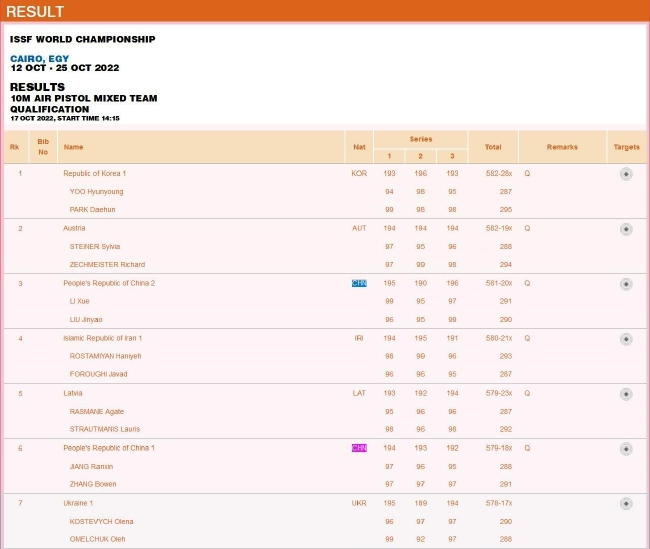Select athlete FOROUGHI Javad
Image resolution: width=650 pixels, height=549 pixels.
[98, 374]
